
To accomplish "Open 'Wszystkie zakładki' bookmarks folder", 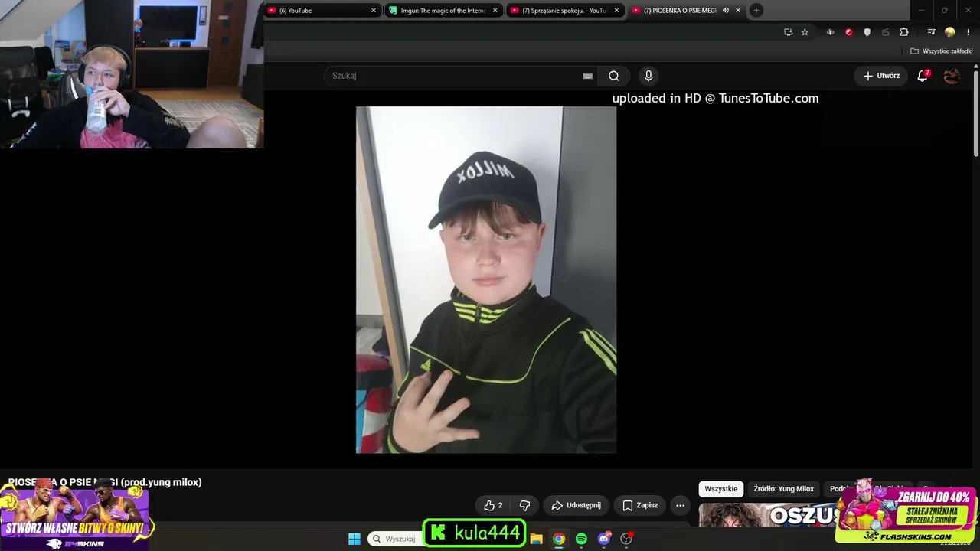I will point(942,51).
